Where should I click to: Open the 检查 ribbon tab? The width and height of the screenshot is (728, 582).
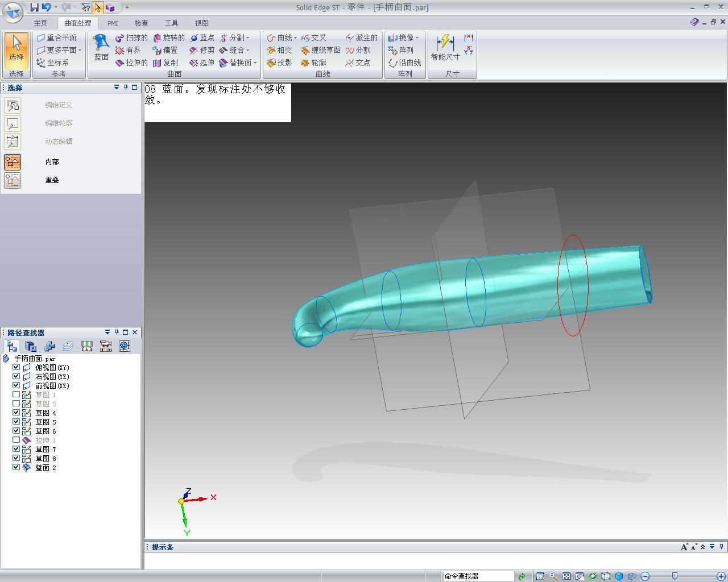click(141, 23)
